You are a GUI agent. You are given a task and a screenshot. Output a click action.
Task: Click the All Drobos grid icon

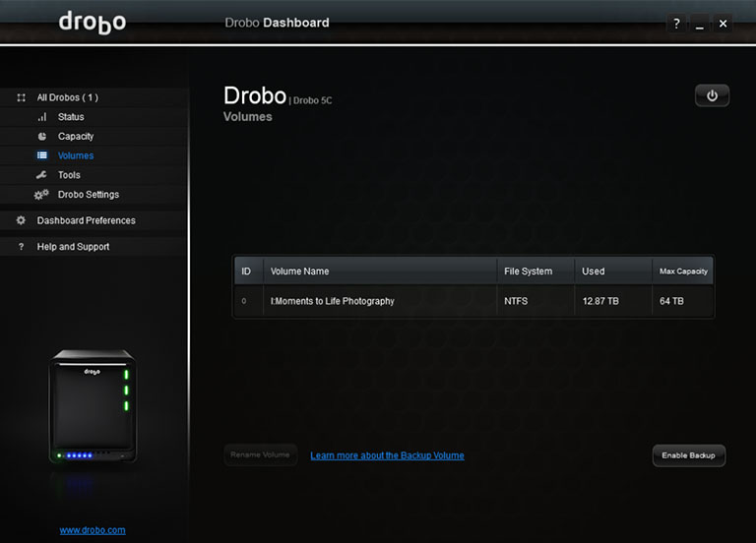pos(22,97)
